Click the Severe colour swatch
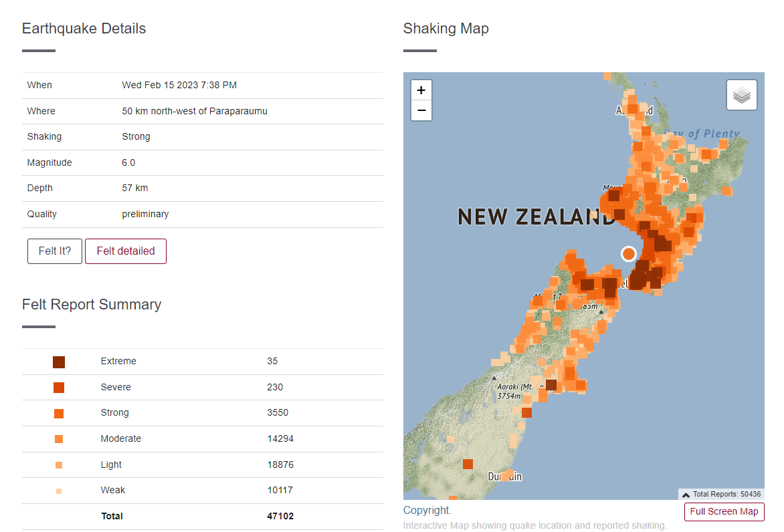Image resolution: width=784 pixels, height=532 pixels. (59, 388)
